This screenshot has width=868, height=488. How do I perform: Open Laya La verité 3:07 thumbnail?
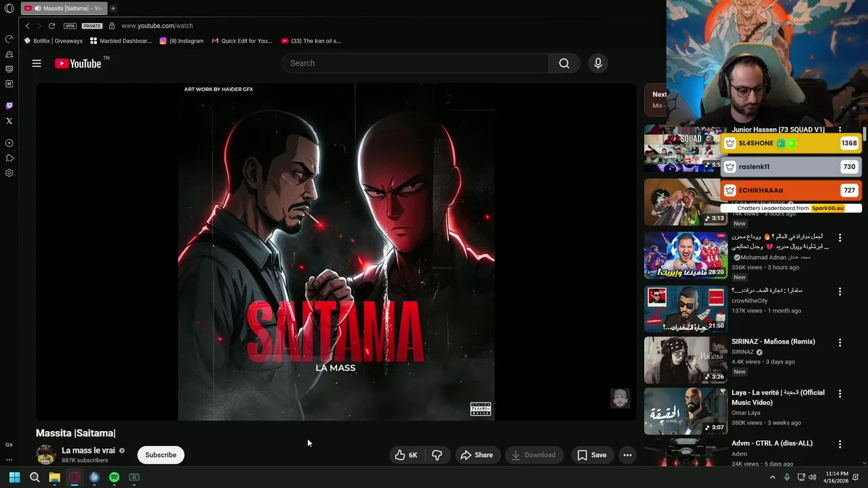(x=686, y=411)
